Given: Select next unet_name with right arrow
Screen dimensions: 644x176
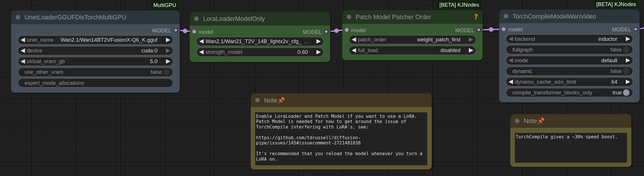Looking at the screenshot, I should point(168,40).
